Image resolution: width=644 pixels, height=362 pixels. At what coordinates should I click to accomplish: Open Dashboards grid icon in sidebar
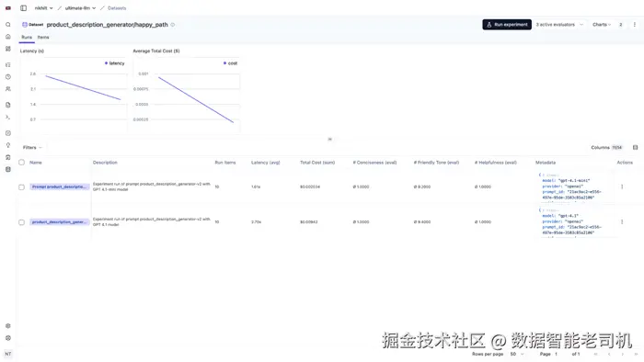tap(7, 49)
